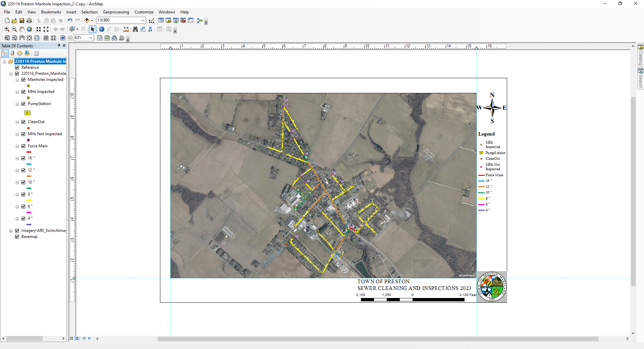Open the Find binoculars tool
644x349 pixels.
(x=135, y=29)
